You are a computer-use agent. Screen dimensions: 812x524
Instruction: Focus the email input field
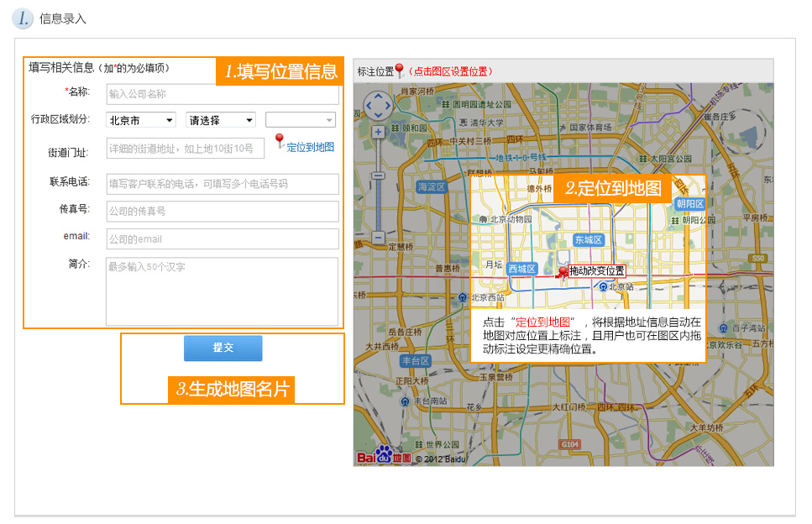[223, 239]
